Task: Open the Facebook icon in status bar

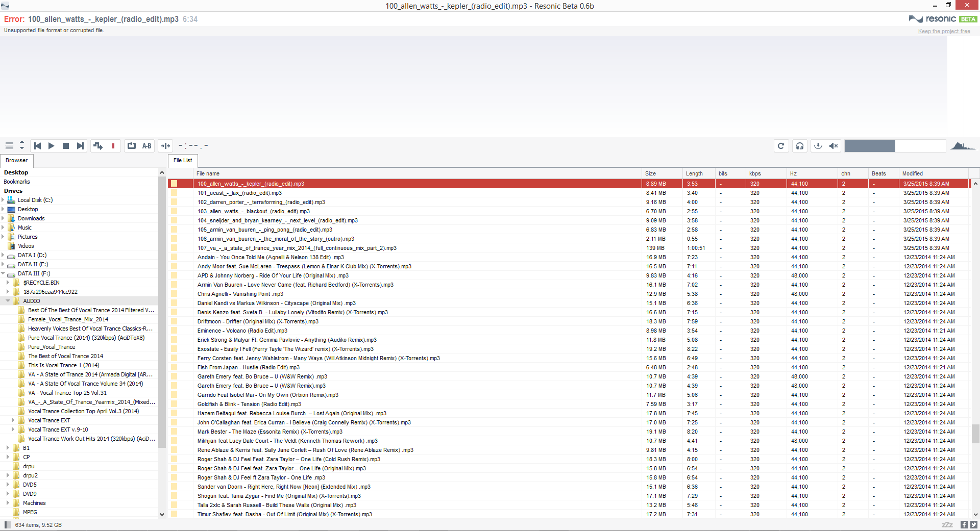Action: tap(964, 524)
